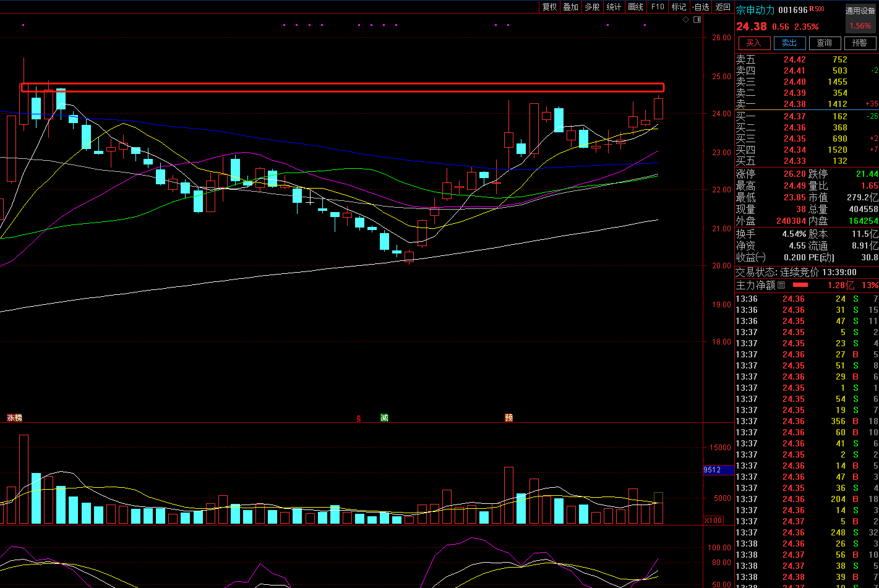Viewport: 879px width, 588px height.
Task: Select the 买四 bid row at 24.34
Action: click(x=807, y=150)
